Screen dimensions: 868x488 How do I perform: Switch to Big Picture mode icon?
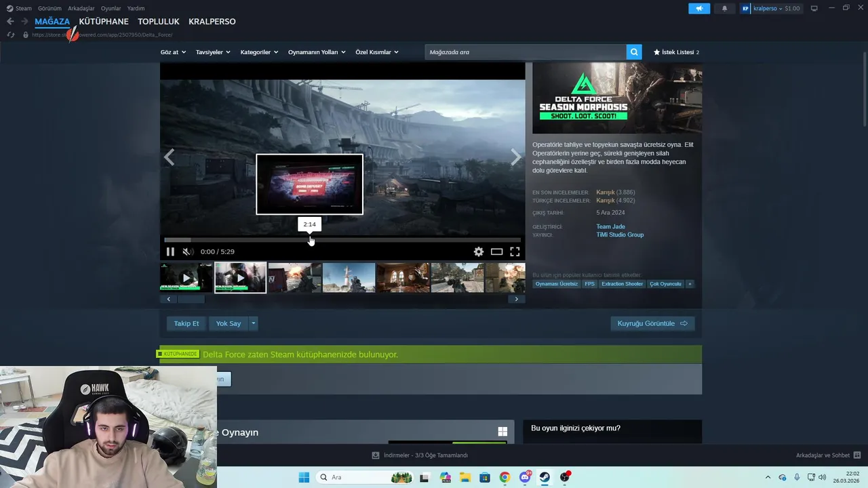[x=814, y=8]
